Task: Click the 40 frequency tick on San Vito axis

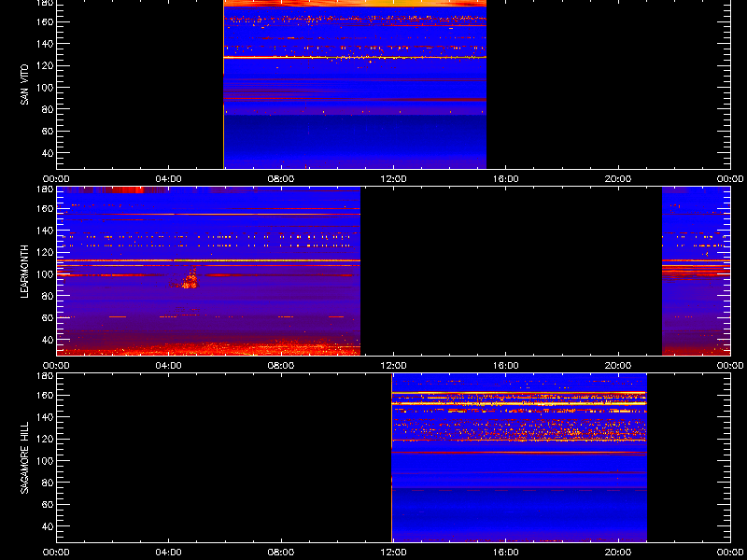Action: [49, 153]
